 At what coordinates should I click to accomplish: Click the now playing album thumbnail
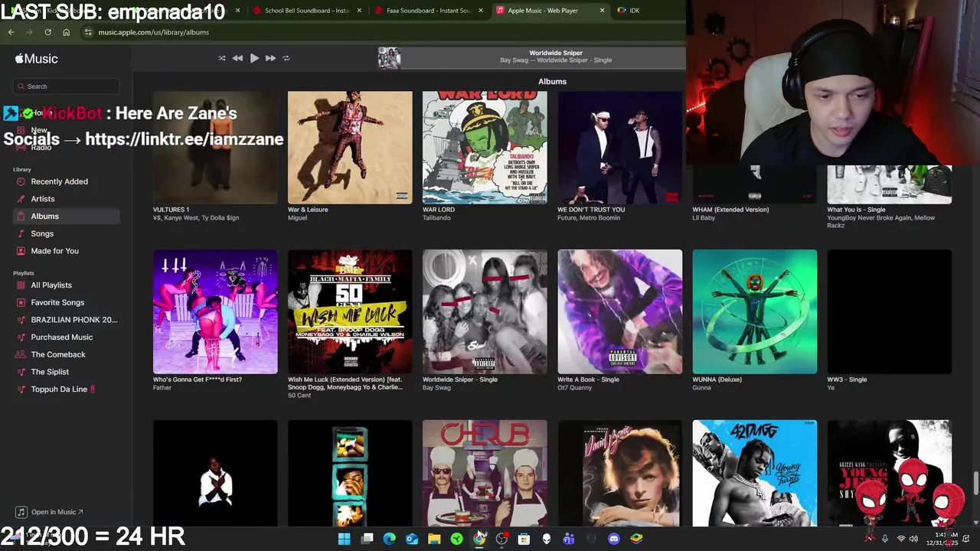[389, 58]
